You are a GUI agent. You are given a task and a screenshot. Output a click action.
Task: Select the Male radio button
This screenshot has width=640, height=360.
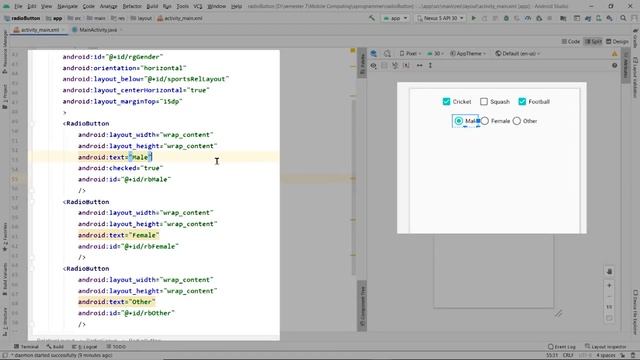(x=459, y=121)
